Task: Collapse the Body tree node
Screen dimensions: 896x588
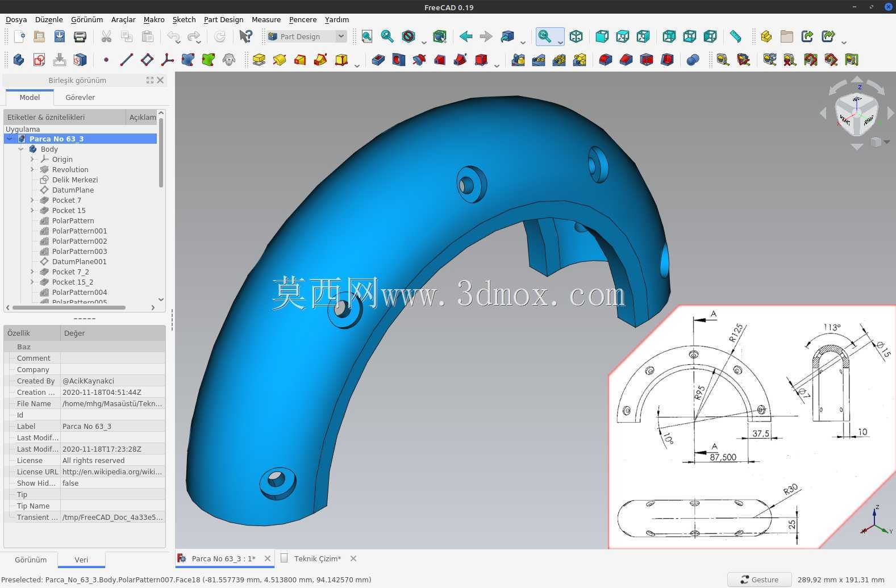Action: [21, 149]
